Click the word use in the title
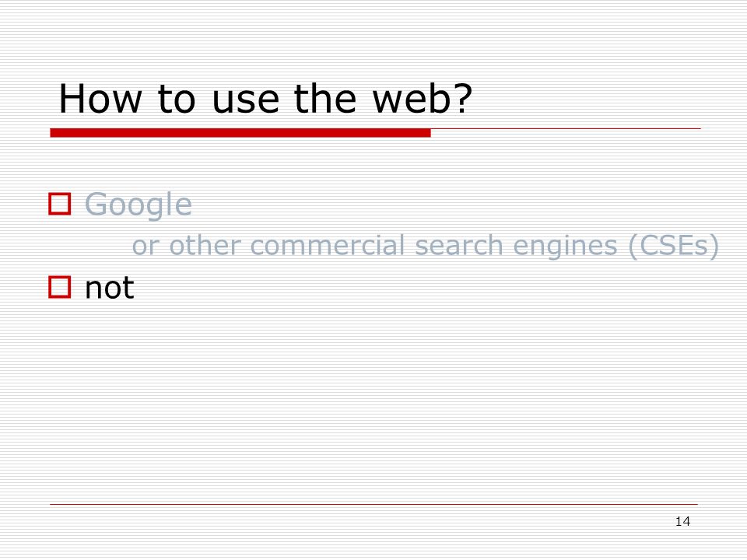 245,103
